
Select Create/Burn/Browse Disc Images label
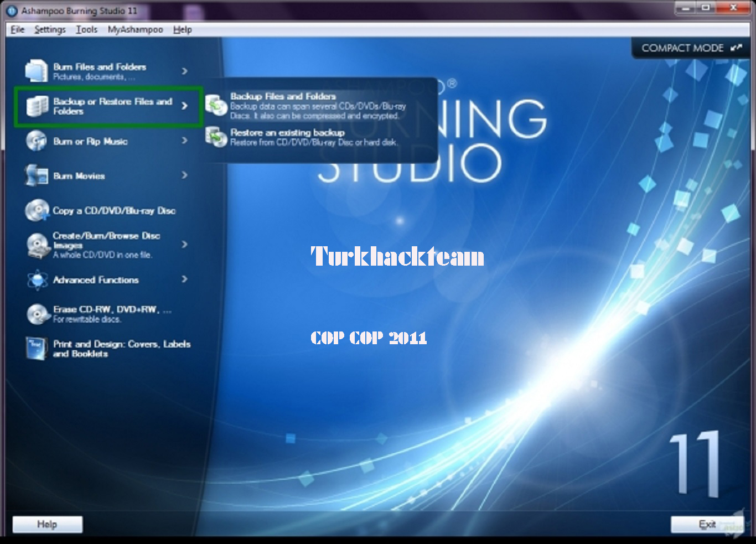[107, 240]
